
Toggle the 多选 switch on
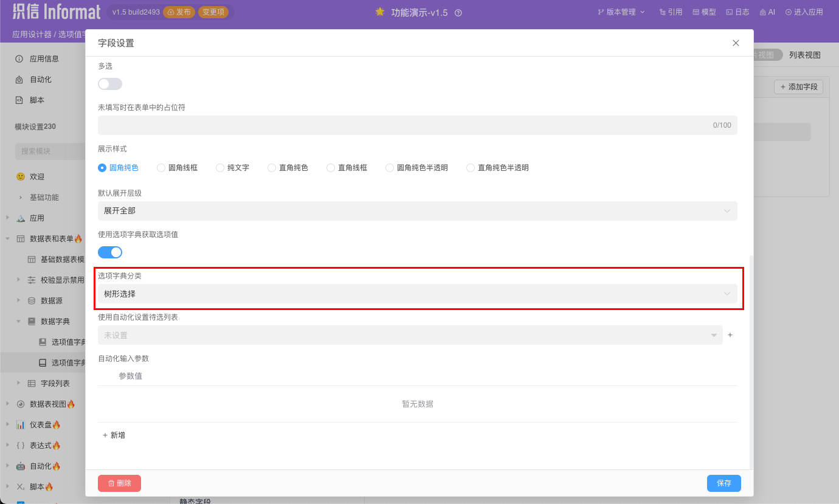tap(109, 83)
